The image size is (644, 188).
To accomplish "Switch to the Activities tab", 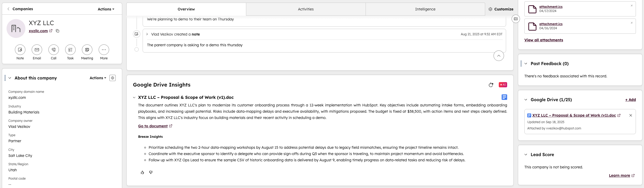I will pos(306,9).
